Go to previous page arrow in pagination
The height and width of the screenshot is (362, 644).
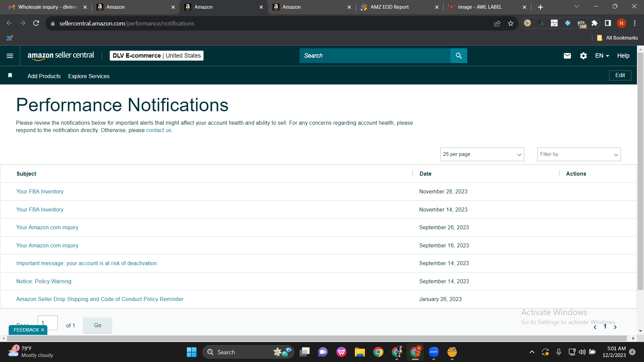pyautogui.click(x=595, y=327)
